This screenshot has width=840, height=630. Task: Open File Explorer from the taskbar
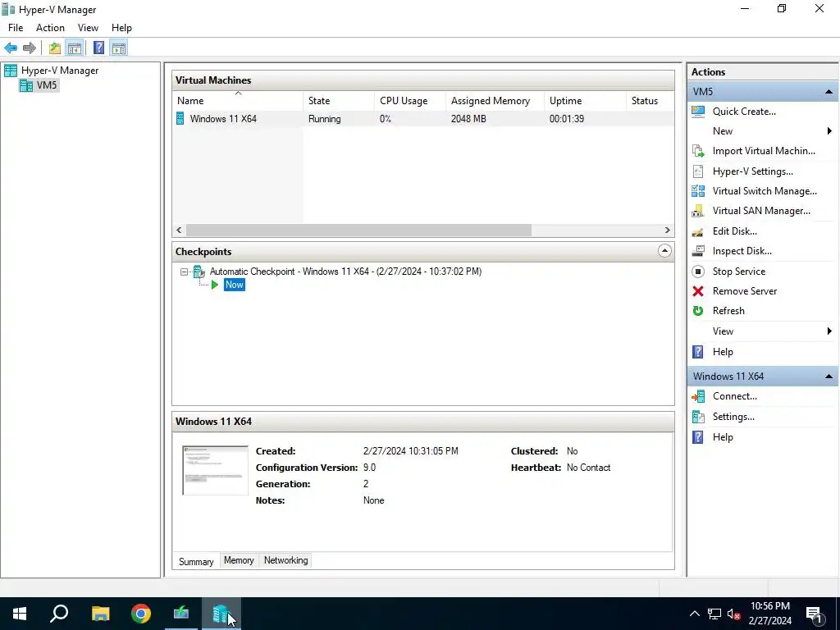tap(100, 614)
